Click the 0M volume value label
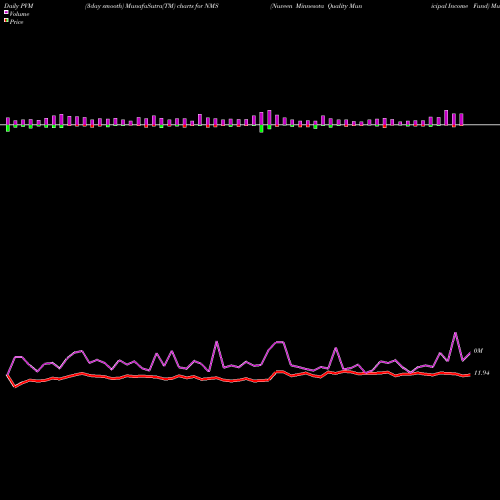This screenshot has width=500, height=500. (x=478, y=351)
